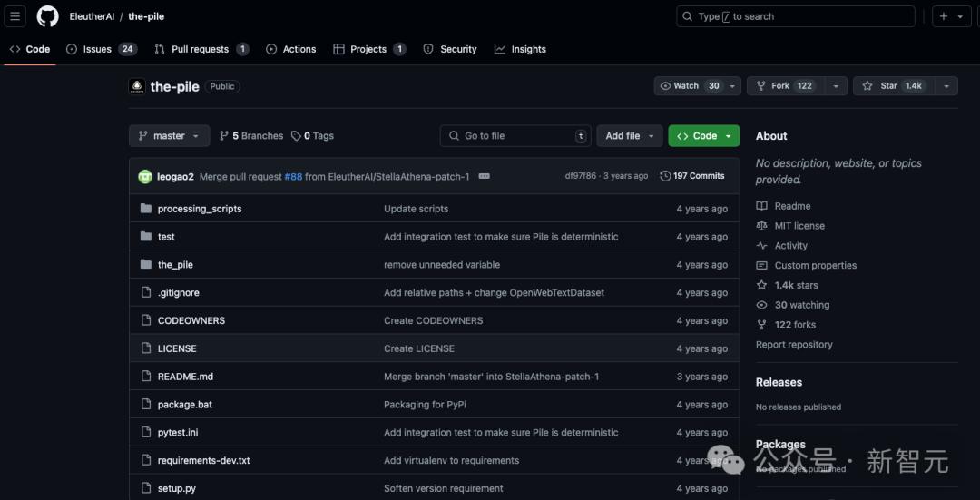Click the leogao2 avatar icon
This screenshot has width=980, height=500.
(x=145, y=176)
